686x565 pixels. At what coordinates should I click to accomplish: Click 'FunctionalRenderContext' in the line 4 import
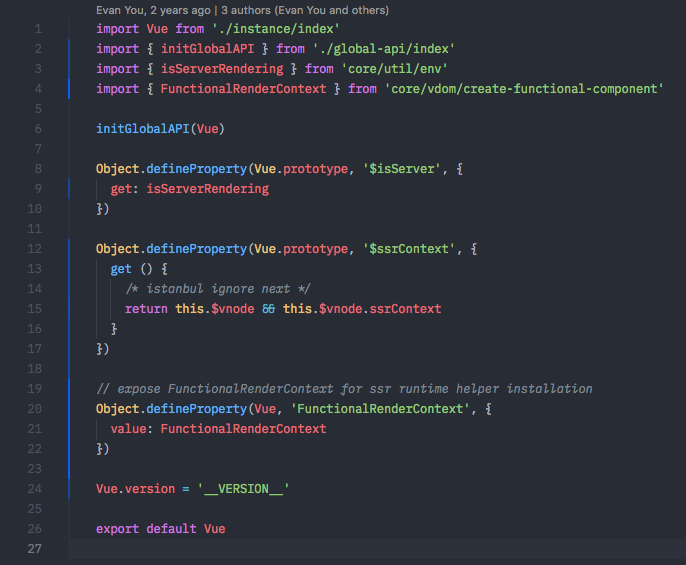point(243,89)
